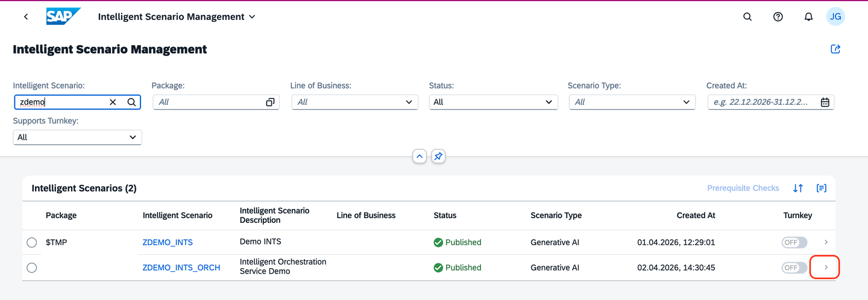Open the search magnifier in header
This screenshot has height=300, width=868.
[747, 17]
